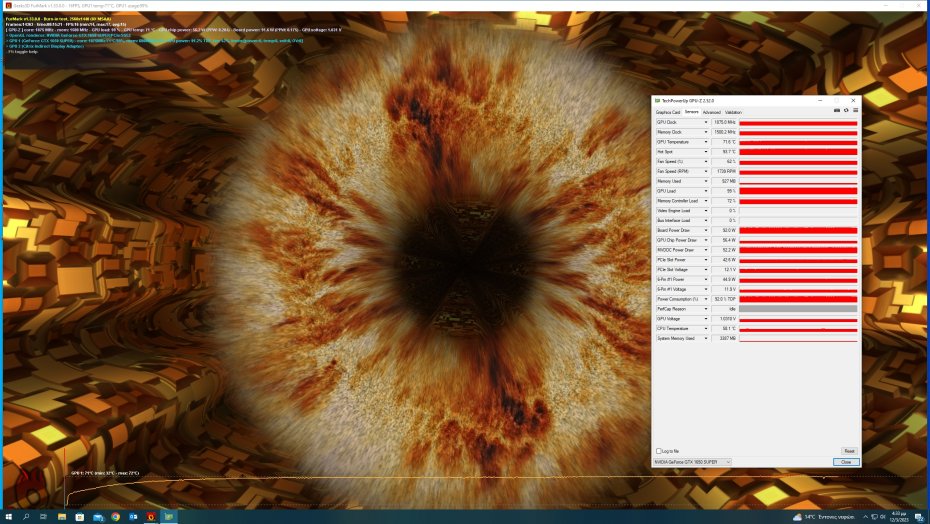Click the weather widget in taskbar
930x524 pixels.
click(x=825, y=516)
